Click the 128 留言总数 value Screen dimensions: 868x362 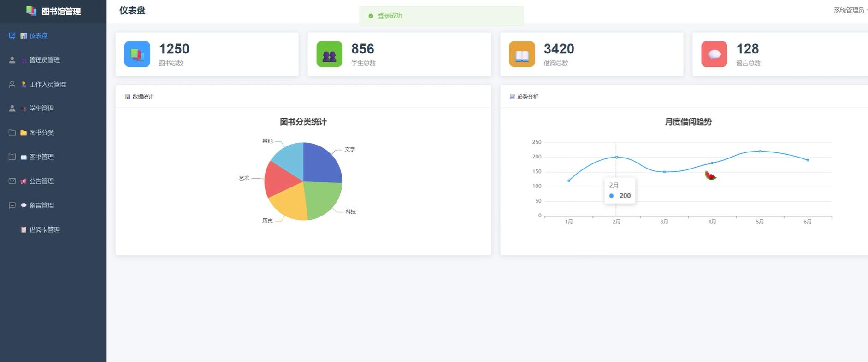747,49
